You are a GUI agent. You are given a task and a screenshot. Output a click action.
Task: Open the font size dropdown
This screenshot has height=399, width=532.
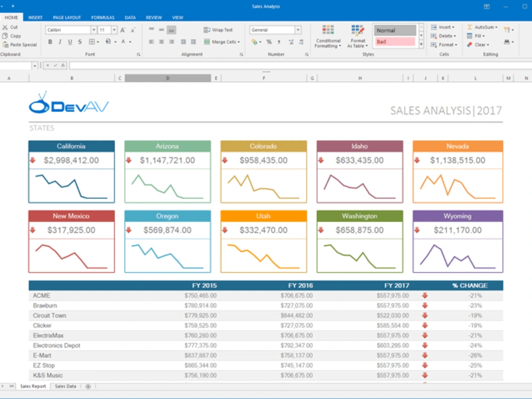point(114,30)
